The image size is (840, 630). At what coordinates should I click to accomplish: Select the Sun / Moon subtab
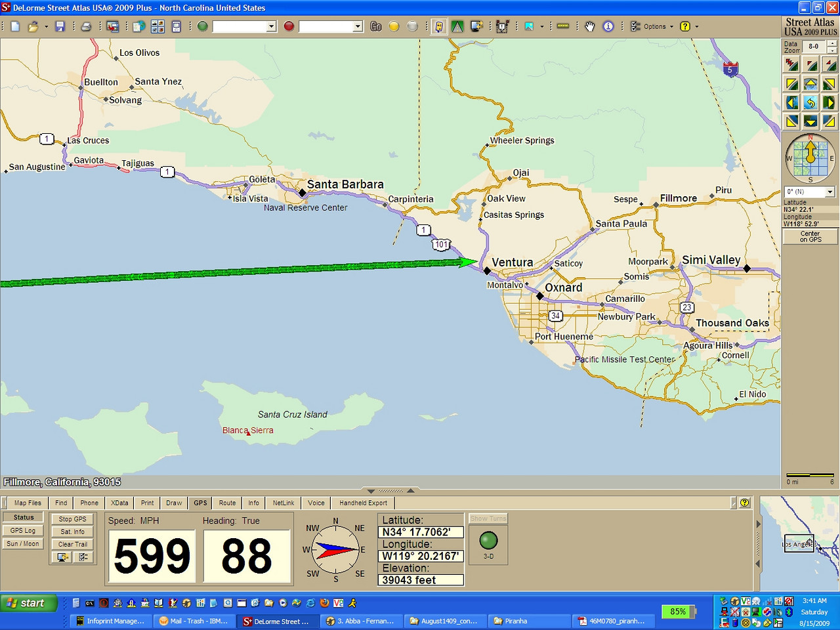click(23, 543)
